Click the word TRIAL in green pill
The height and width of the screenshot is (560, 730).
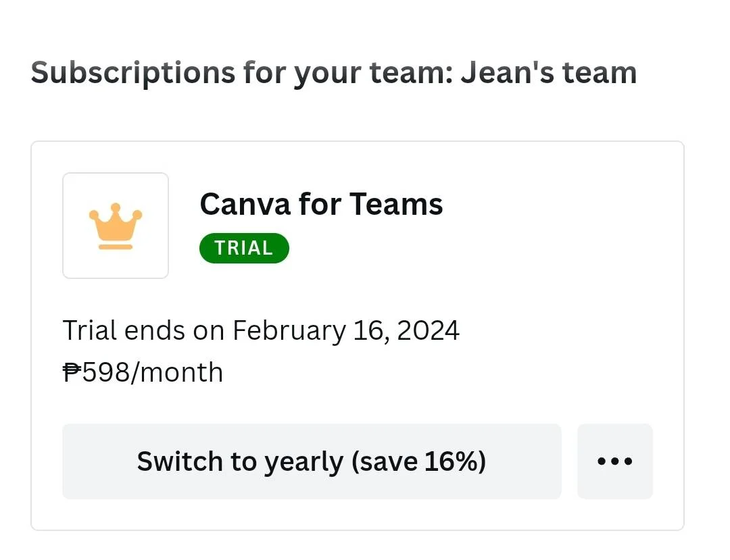coord(244,248)
